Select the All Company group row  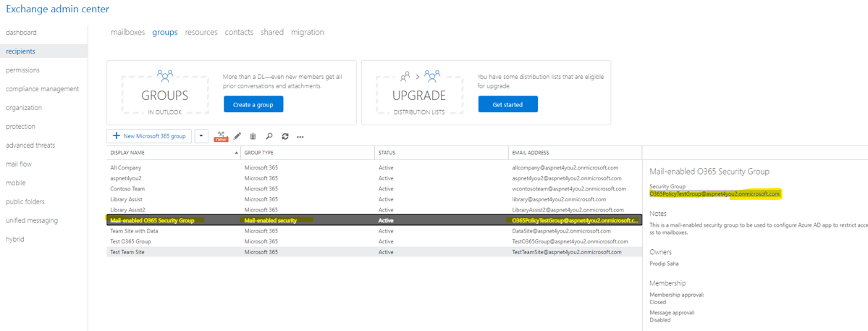(374, 168)
